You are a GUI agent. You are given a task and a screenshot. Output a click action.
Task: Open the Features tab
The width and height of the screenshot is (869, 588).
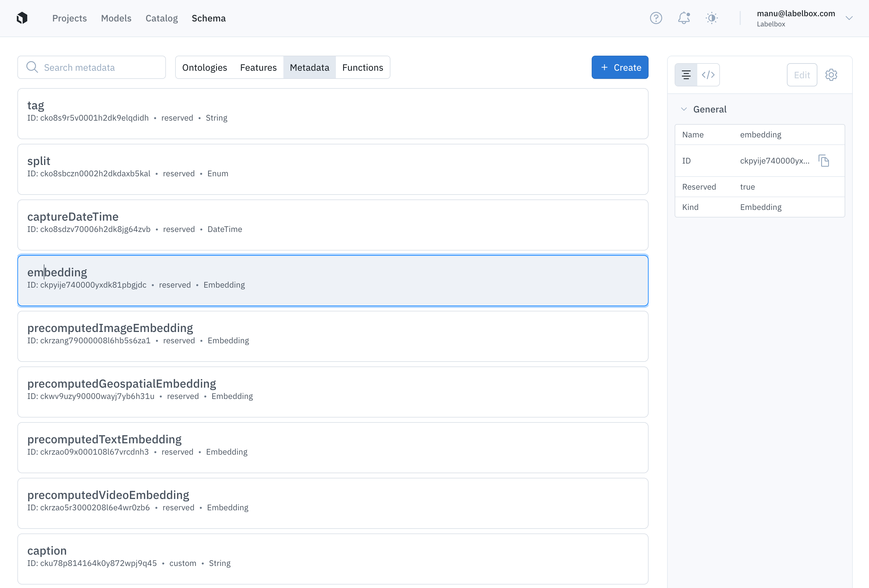(x=258, y=68)
